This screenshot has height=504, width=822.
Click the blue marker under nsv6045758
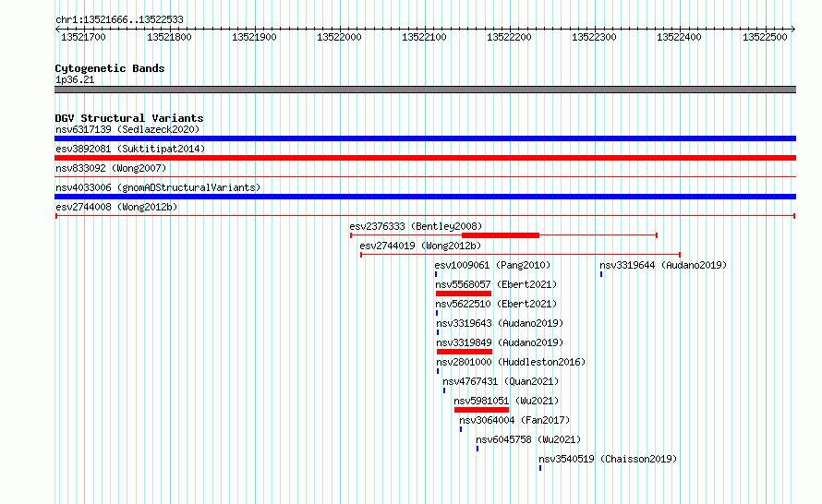tap(477, 449)
